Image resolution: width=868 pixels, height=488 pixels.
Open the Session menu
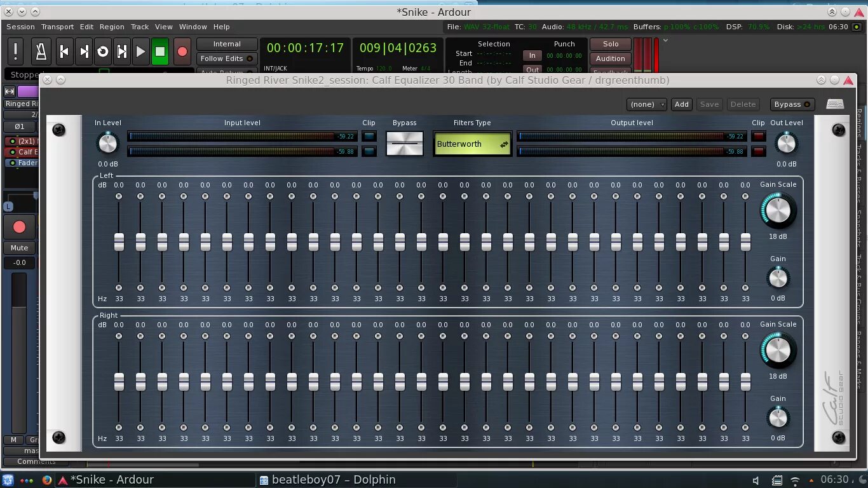(20, 27)
